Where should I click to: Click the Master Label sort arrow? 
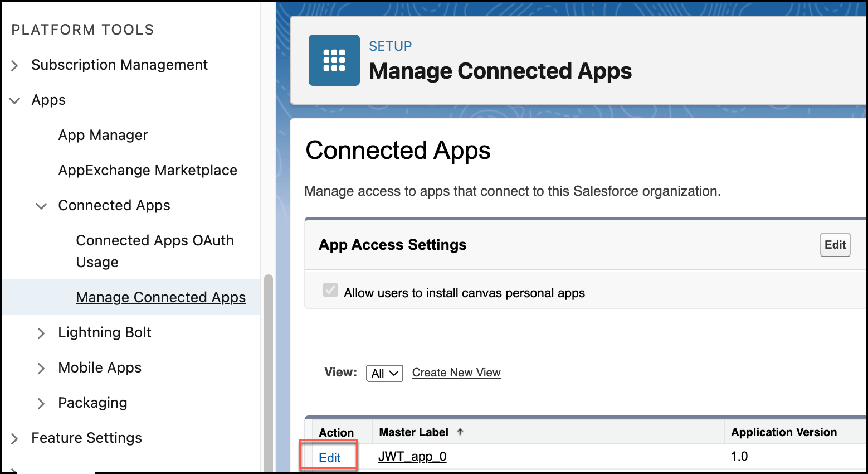[460, 432]
